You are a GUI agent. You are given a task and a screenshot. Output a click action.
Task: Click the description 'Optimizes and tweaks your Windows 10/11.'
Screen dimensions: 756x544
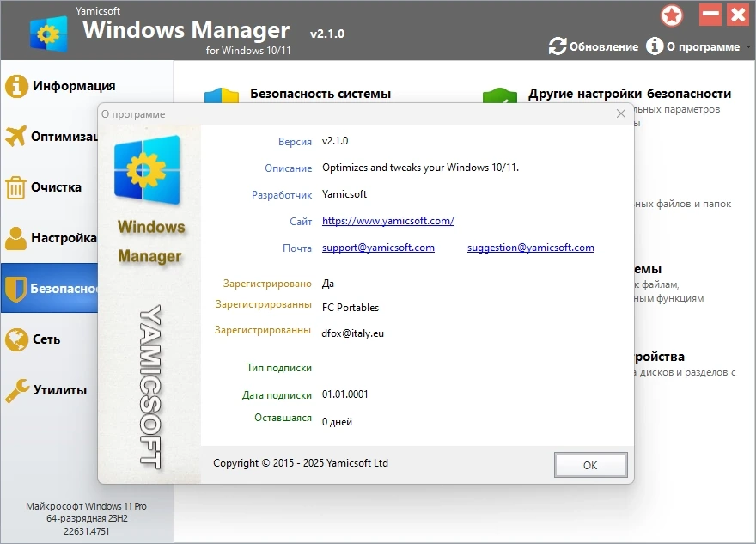[420, 168]
